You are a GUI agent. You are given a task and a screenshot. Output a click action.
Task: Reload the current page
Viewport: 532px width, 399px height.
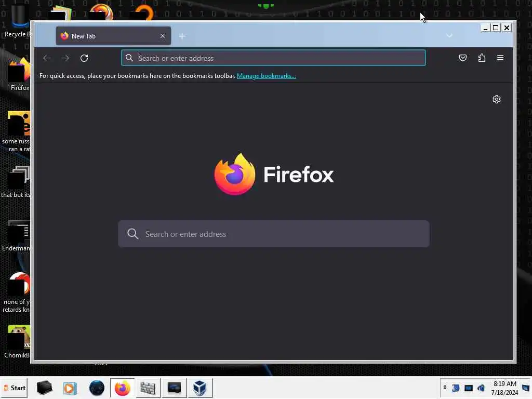tap(84, 58)
